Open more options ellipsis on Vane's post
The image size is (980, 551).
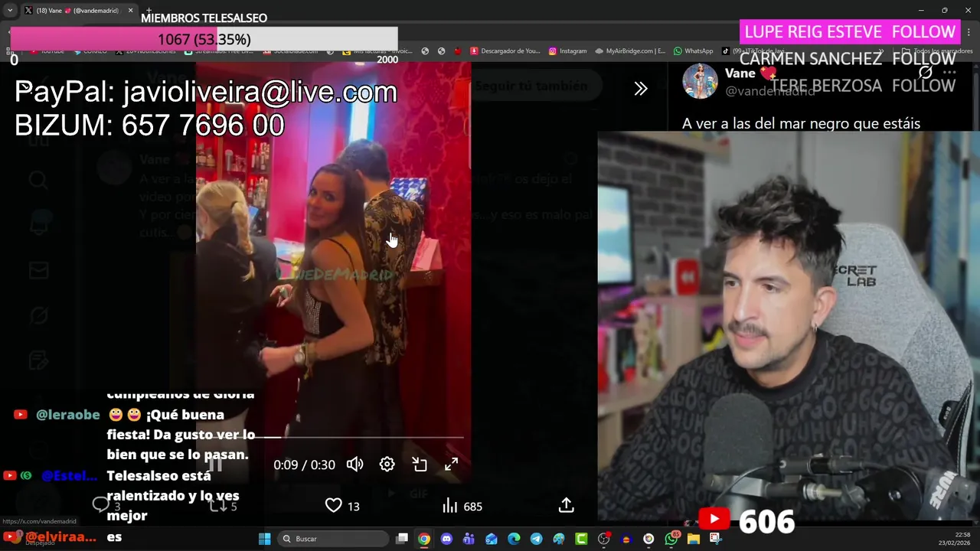tap(949, 73)
